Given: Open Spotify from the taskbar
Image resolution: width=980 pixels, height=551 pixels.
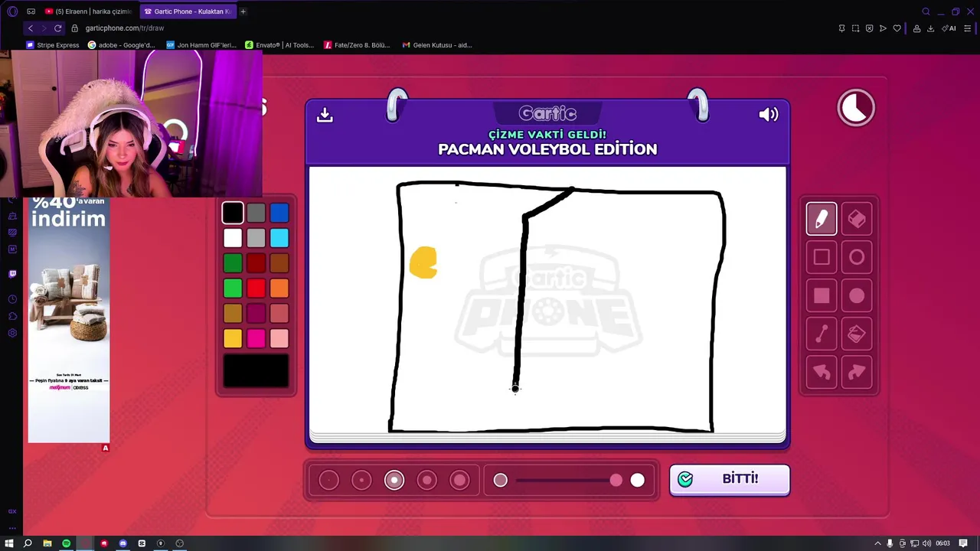Looking at the screenshot, I should coord(67,543).
